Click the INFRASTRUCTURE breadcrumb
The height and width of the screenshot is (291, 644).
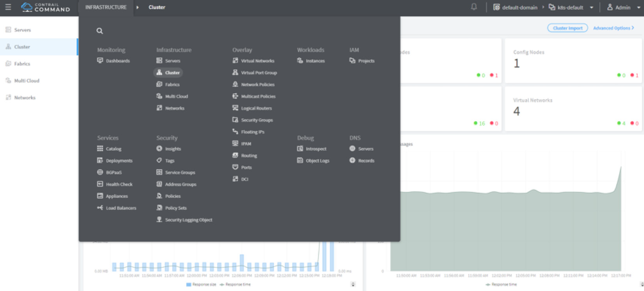[x=106, y=7]
